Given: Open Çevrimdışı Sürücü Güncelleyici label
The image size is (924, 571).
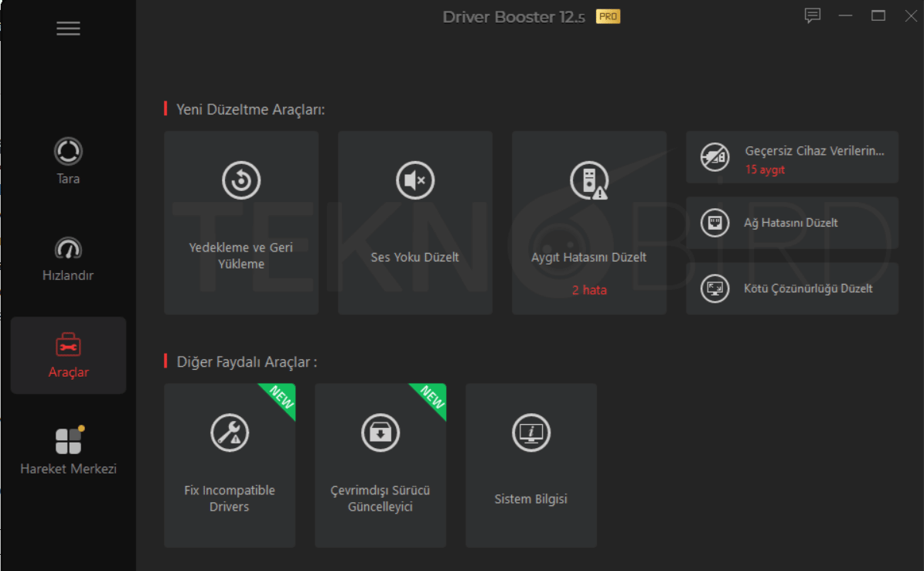Looking at the screenshot, I should tap(380, 498).
